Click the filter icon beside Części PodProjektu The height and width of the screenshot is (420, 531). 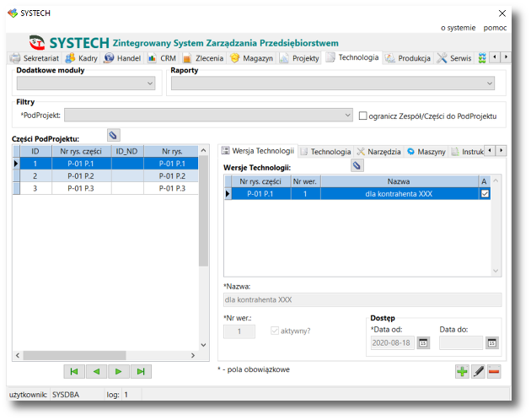[x=114, y=135]
